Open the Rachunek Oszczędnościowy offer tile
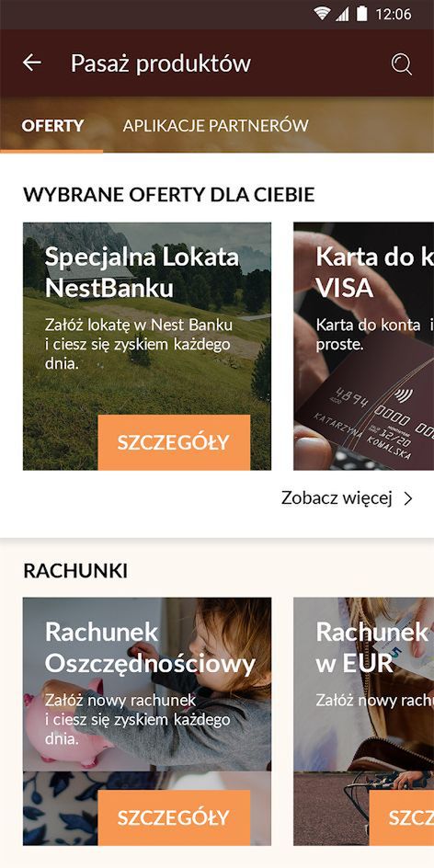The width and height of the screenshot is (434, 868). tap(147, 721)
